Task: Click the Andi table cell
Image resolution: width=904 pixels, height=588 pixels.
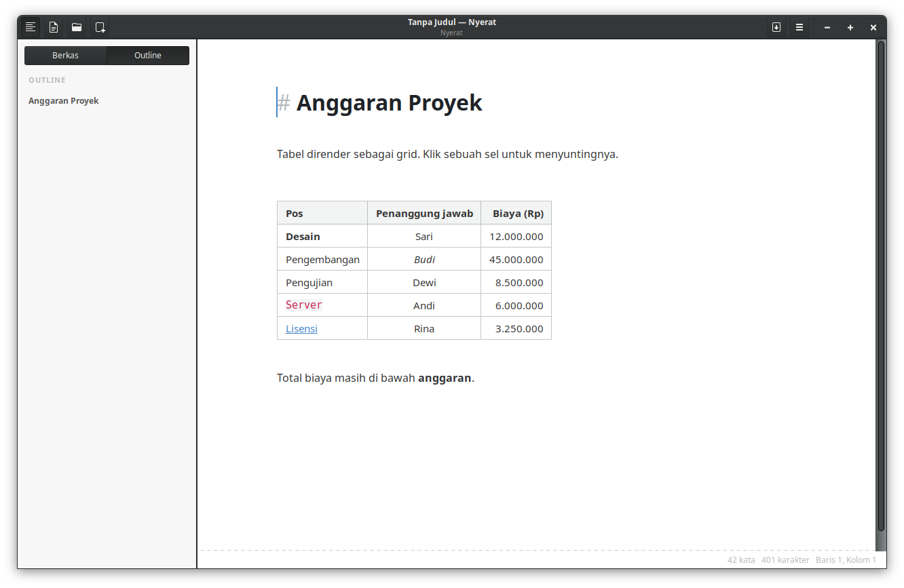Action: tap(424, 305)
